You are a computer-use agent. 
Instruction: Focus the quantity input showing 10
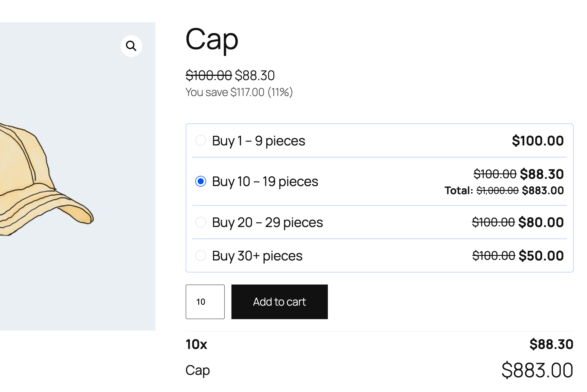click(x=205, y=302)
